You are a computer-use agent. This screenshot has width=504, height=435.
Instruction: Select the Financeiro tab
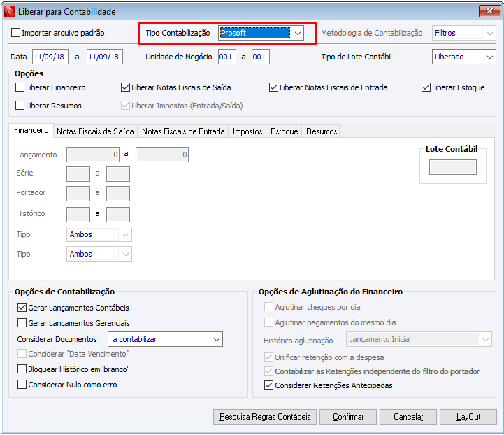click(31, 130)
